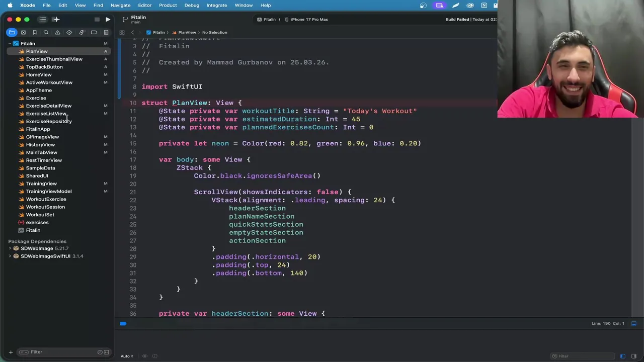Expand the SDWebImageSwiftUI package
The height and width of the screenshot is (362, 644).
pyautogui.click(x=10, y=256)
